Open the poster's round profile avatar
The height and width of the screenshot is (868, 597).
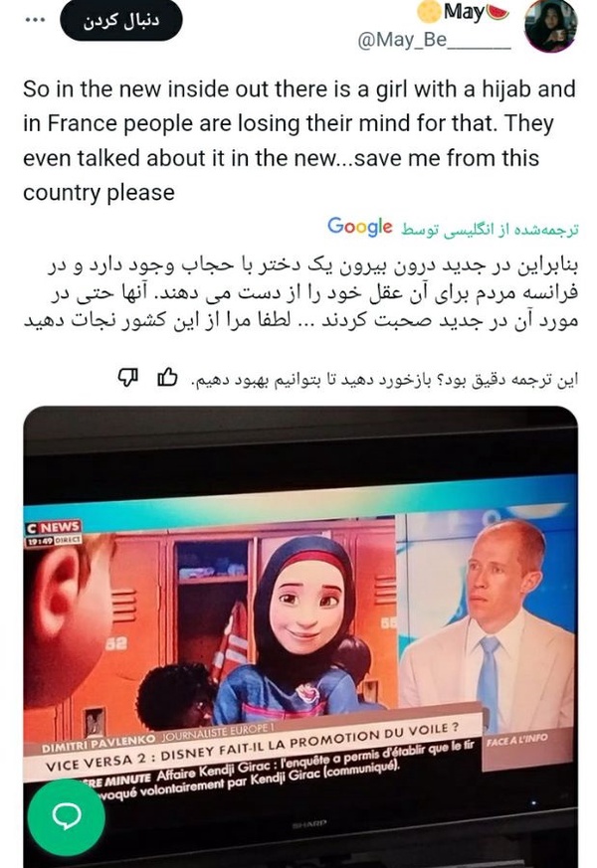click(x=550, y=26)
